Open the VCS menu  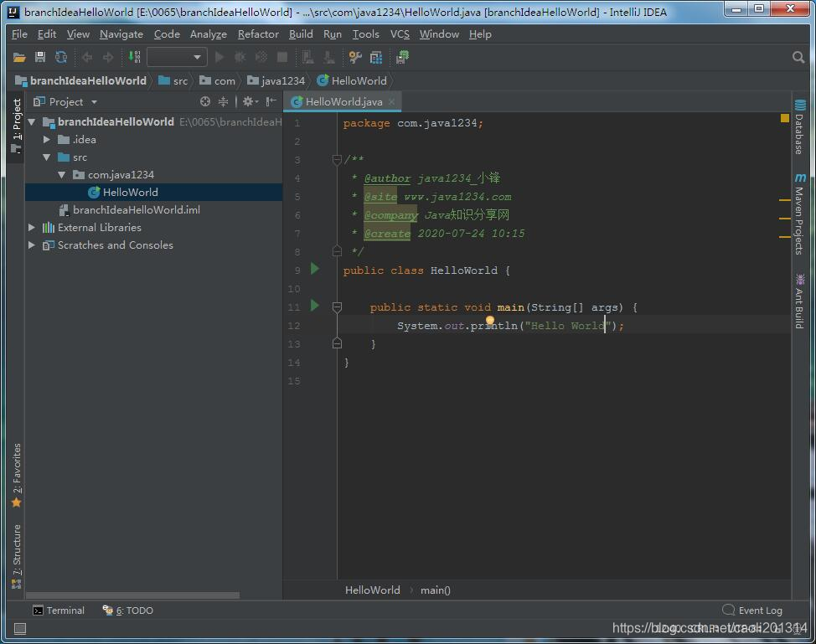coord(400,34)
